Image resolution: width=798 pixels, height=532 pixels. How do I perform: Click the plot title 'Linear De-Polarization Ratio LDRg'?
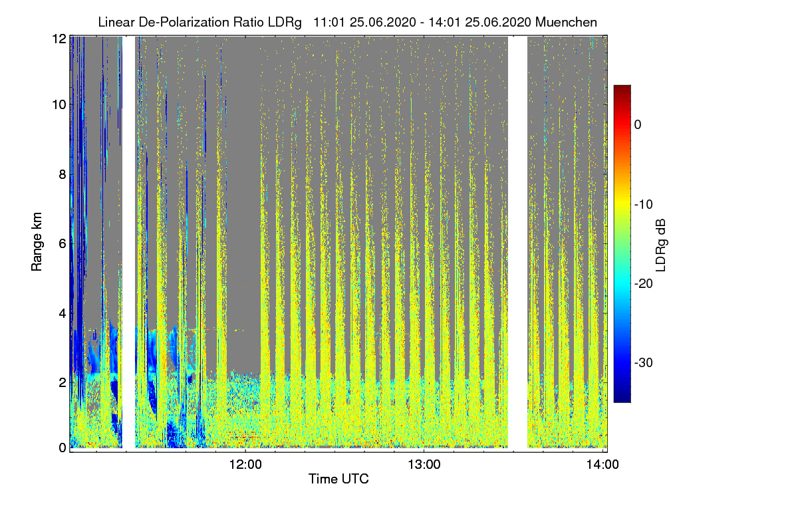click(199, 22)
